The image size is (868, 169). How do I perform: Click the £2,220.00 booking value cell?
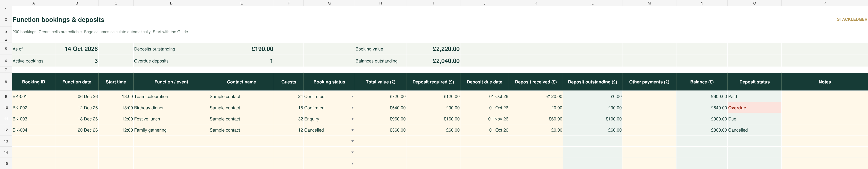433,49
